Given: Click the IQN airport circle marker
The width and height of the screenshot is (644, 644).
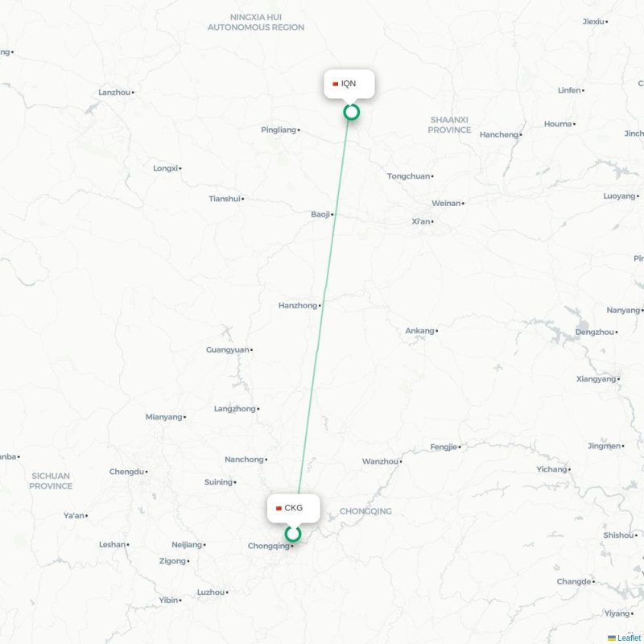Looking at the screenshot, I should pyautogui.click(x=351, y=112).
